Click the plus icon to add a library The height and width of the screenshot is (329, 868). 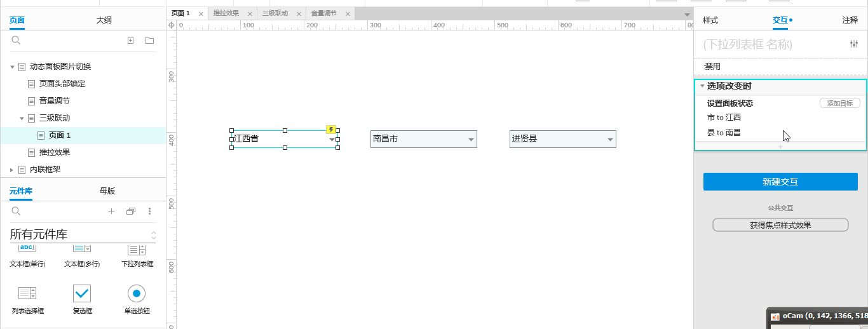pos(111,211)
